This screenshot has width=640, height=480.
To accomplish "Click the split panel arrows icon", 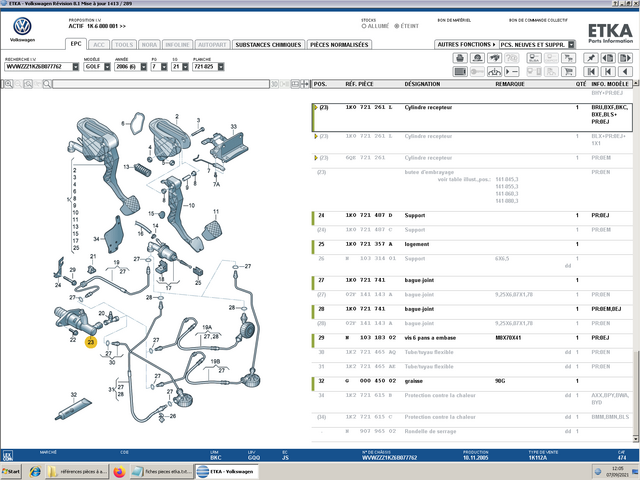I will (305, 84).
